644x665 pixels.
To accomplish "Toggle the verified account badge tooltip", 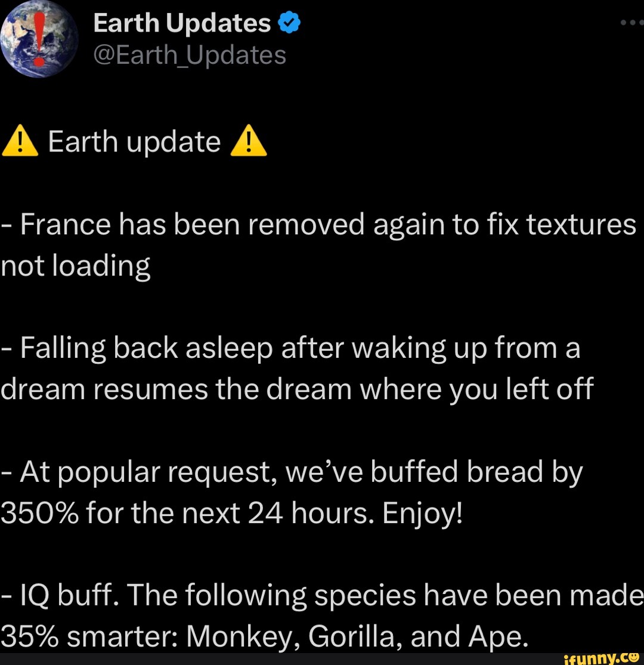I will (289, 22).
